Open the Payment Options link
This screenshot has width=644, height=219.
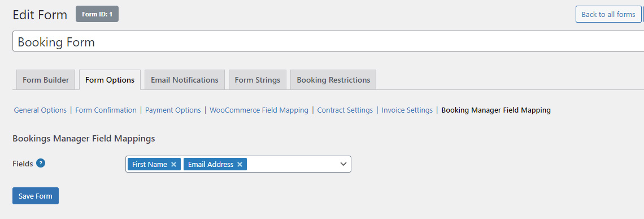(x=173, y=110)
